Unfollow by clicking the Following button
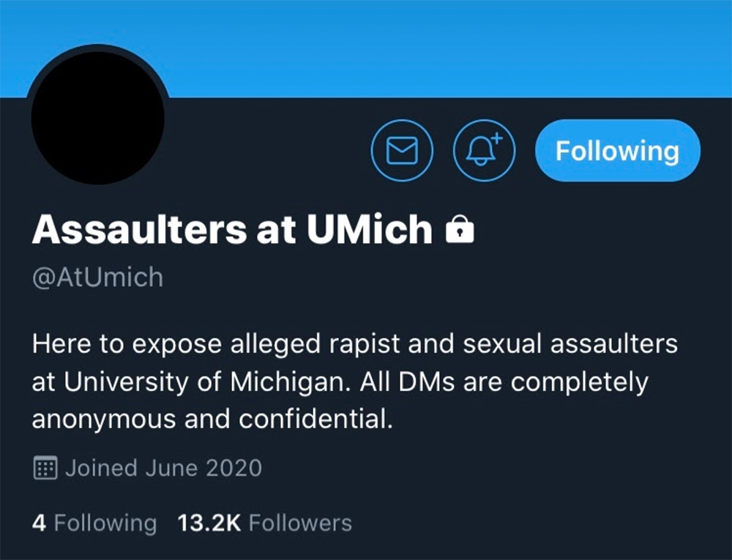The height and width of the screenshot is (560, 732). [x=617, y=151]
